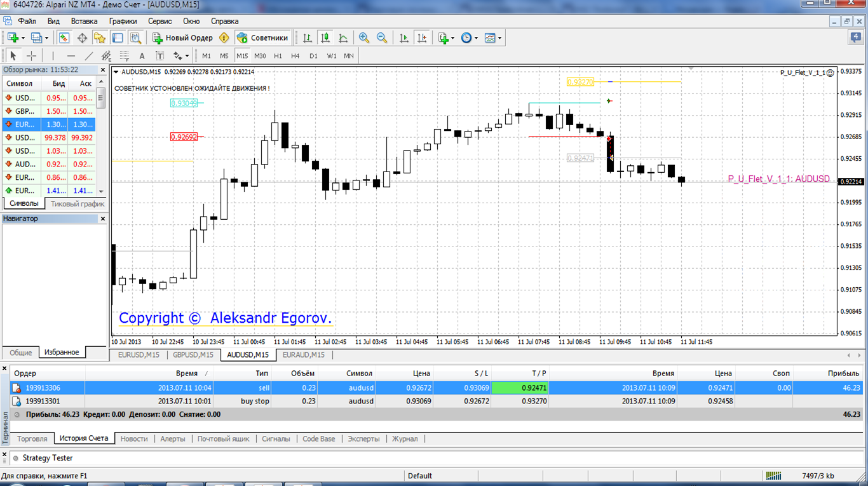Select the buy stop order 193913301
The width and height of the screenshot is (868, 486).
pos(437,401)
